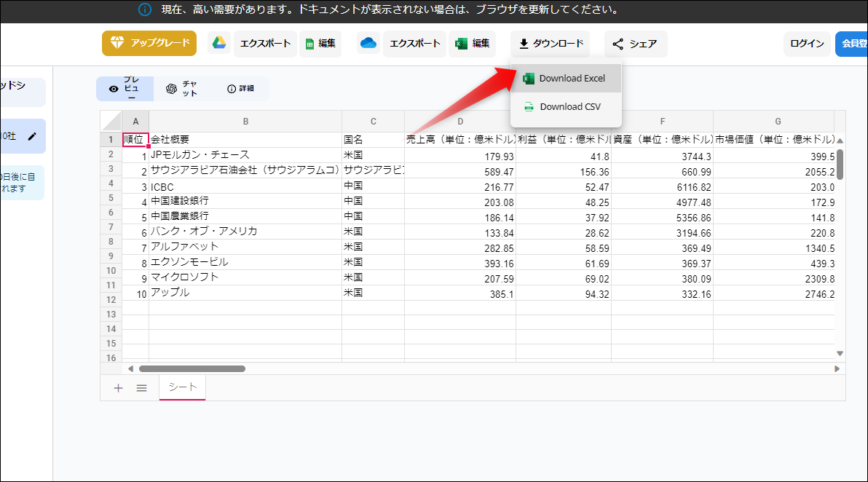868x482 pixels.
Task: Click the ログイン button
Action: click(x=807, y=44)
